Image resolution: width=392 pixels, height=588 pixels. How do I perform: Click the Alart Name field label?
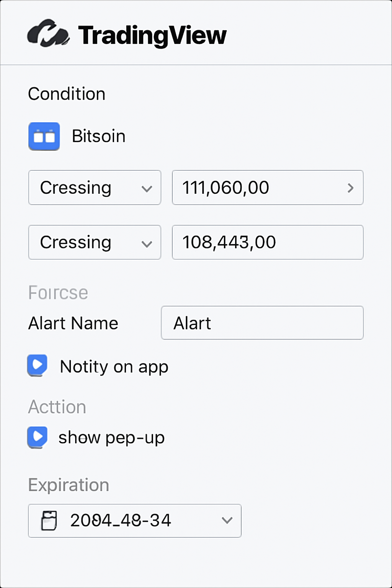[x=73, y=323]
